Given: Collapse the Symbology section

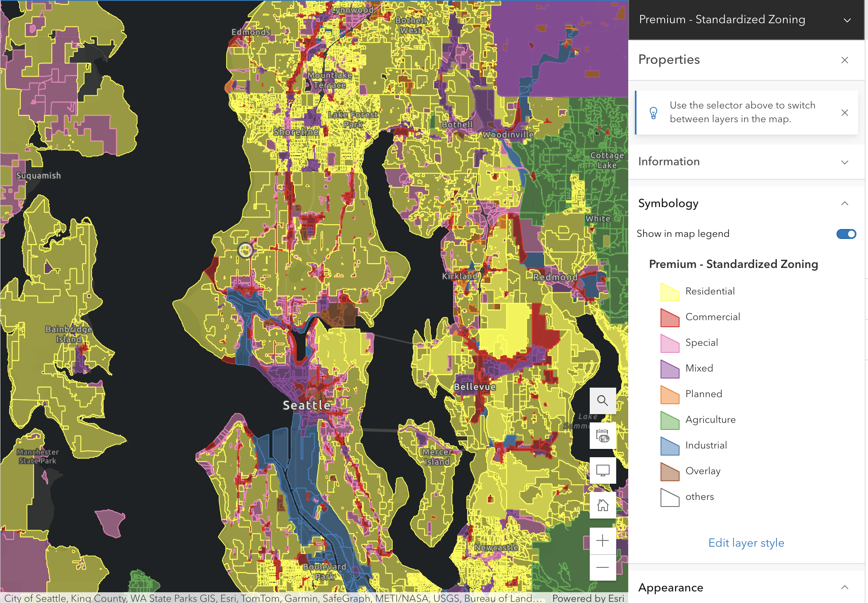Looking at the screenshot, I should click(845, 203).
